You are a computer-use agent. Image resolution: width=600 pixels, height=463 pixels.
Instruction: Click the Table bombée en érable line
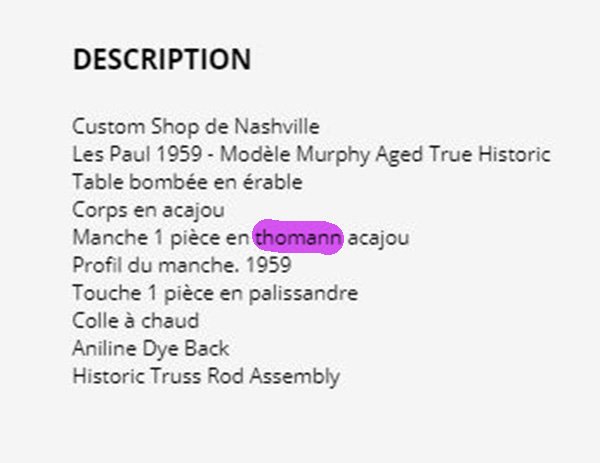tap(187, 182)
